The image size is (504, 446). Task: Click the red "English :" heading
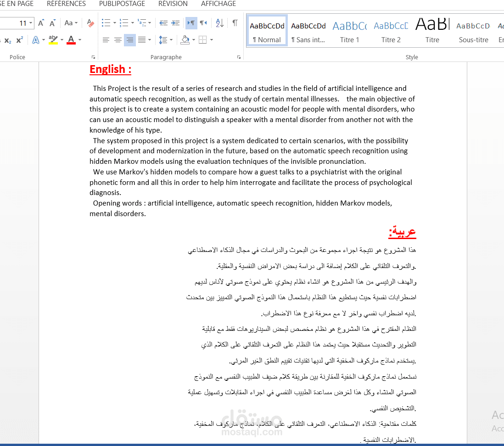(110, 69)
